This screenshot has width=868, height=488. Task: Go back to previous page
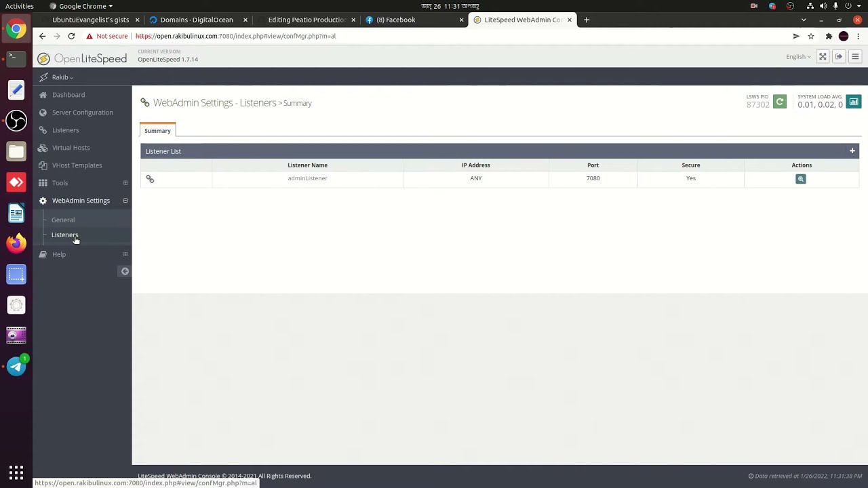pos(42,36)
